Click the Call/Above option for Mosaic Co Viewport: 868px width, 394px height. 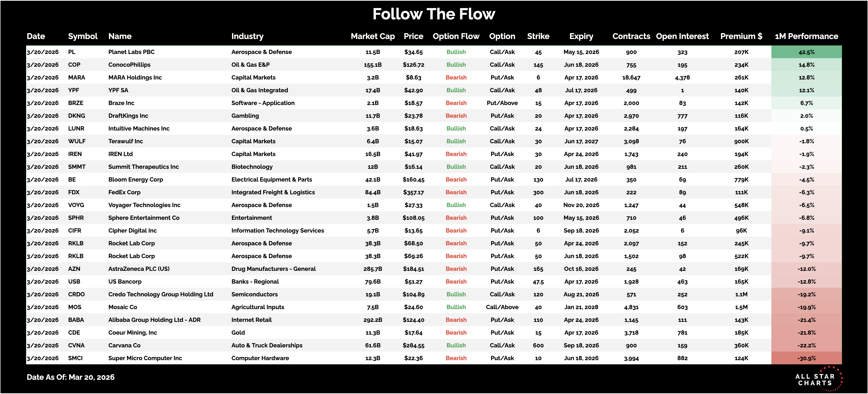[x=502, y=307]
